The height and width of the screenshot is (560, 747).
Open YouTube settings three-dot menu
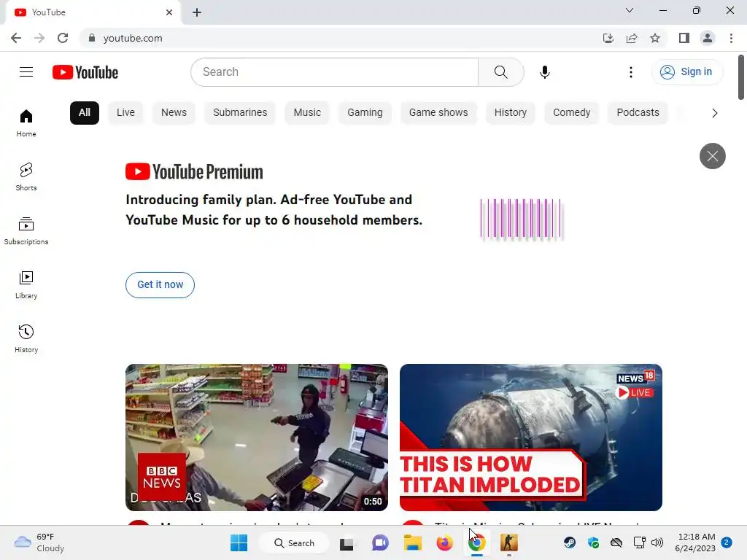pos(631,72)
